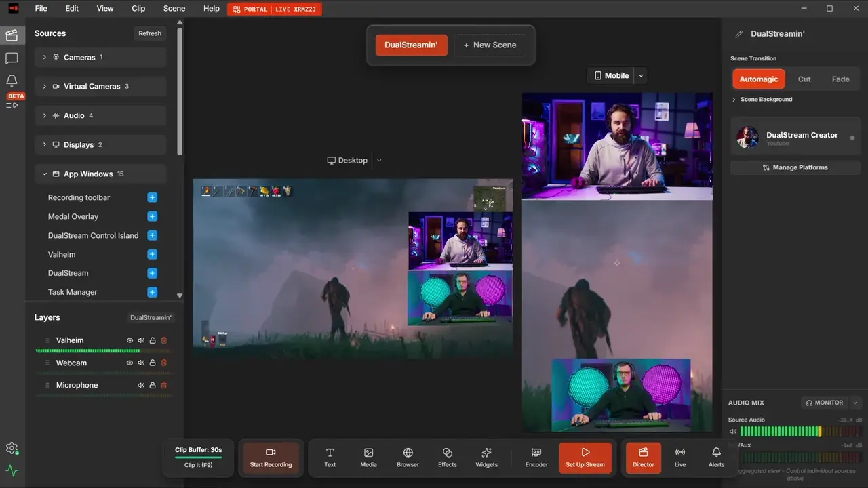Mute the Microphone layer audio
868x488 pixels.
[141, 385]
